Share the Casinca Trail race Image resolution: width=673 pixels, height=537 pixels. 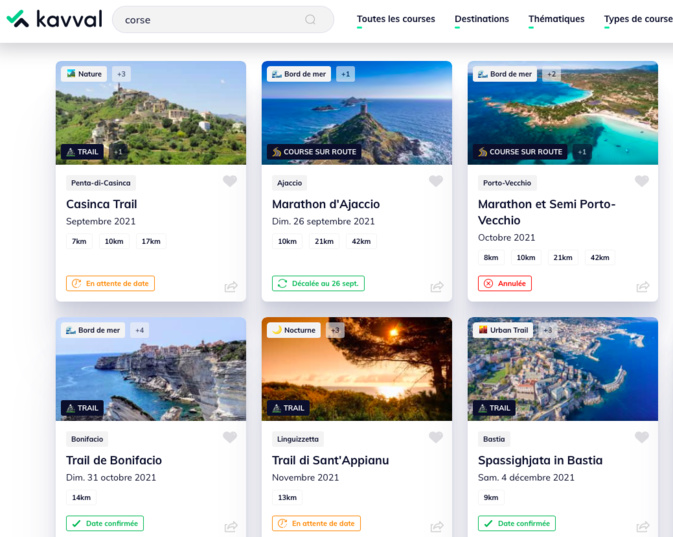point(231,287)
